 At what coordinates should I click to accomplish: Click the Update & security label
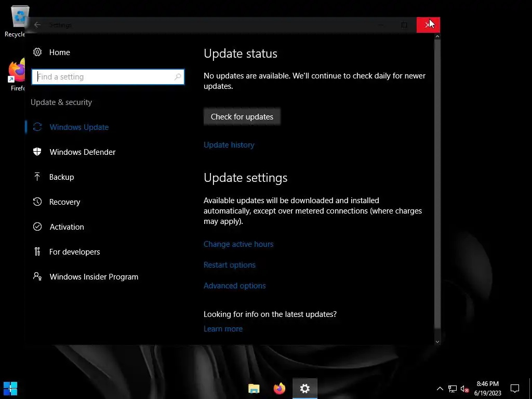[x=61, y=102]
